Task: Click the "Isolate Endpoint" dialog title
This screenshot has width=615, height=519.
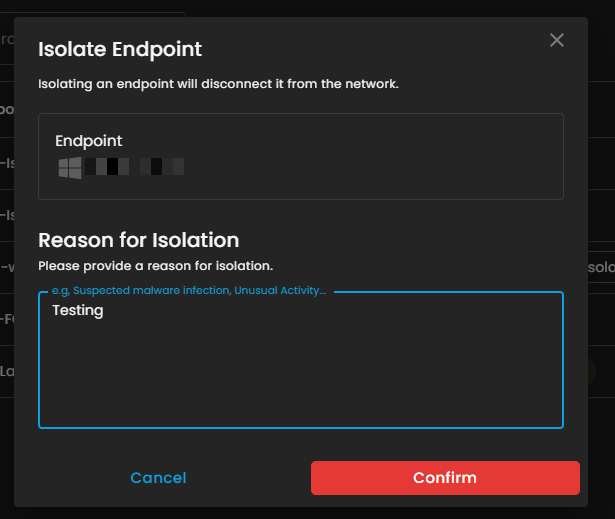Action: click(x=120, y=48)
